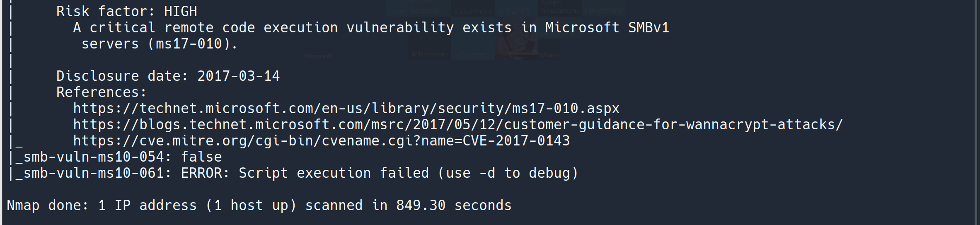Select the 2017-03-14 date value

click(239, 76)
